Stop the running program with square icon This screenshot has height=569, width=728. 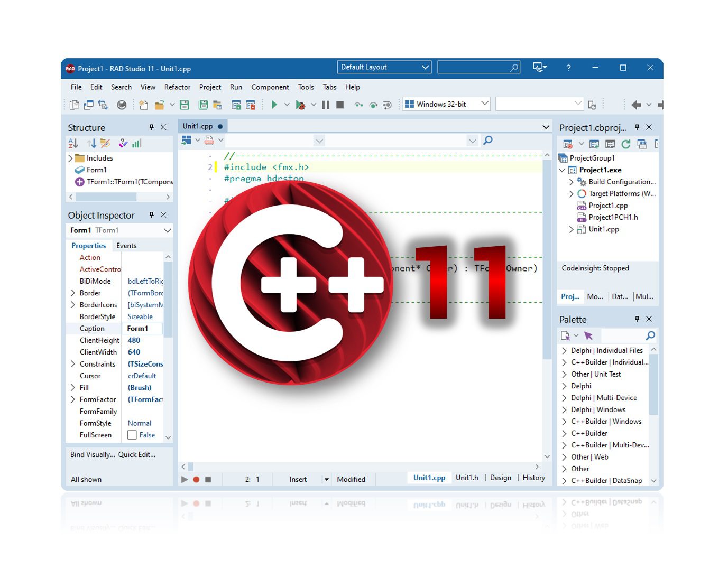click(x=340, y=105)
